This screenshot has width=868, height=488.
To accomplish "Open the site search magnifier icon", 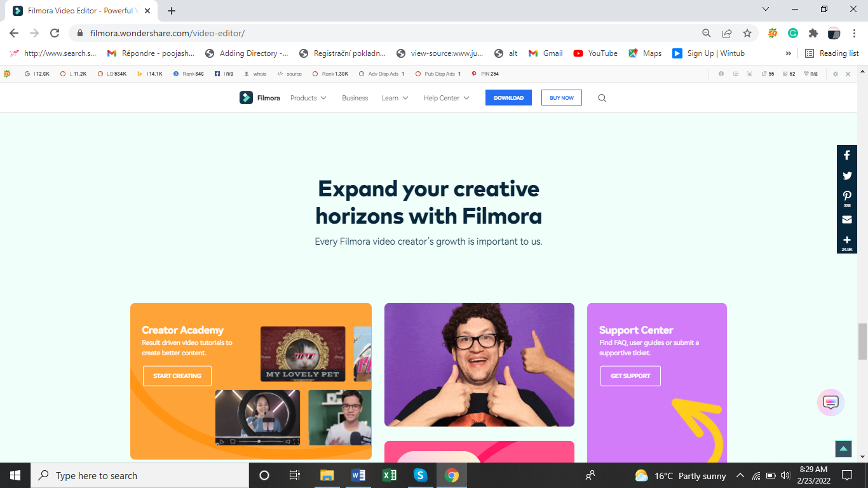I will 602,98.
